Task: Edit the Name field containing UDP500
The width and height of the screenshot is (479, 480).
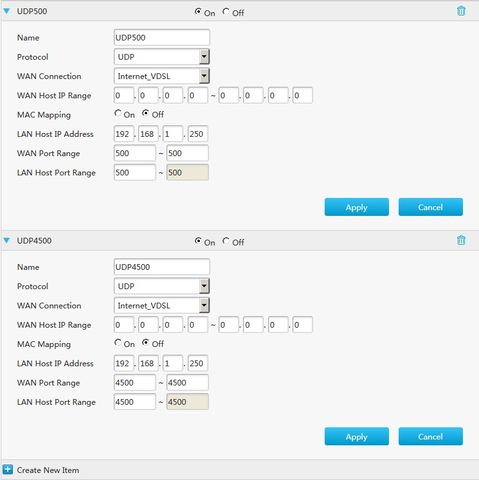Action: [x=162, y=37]
